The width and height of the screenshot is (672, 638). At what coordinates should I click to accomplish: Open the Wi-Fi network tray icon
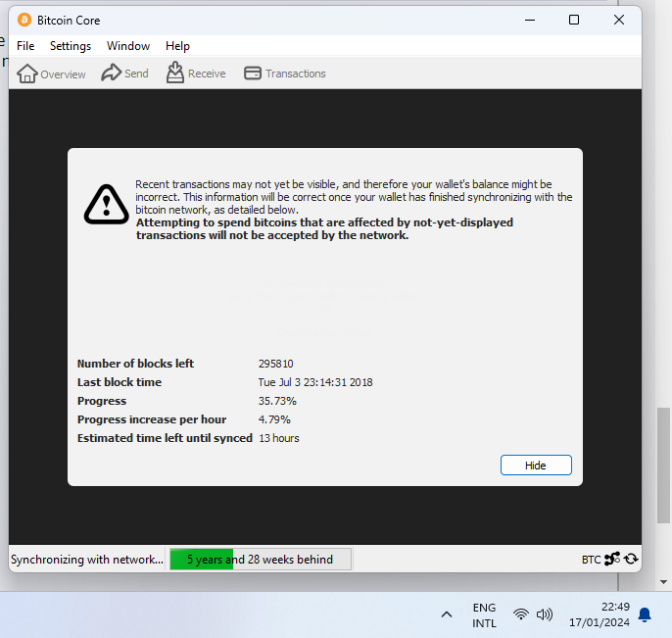coord(521,614)
